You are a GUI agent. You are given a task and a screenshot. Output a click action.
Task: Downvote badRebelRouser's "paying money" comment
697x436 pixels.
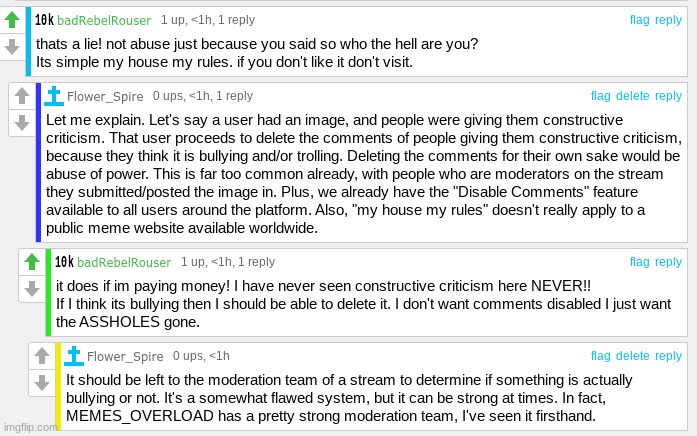pyautogui.click(x=32, y=288)
